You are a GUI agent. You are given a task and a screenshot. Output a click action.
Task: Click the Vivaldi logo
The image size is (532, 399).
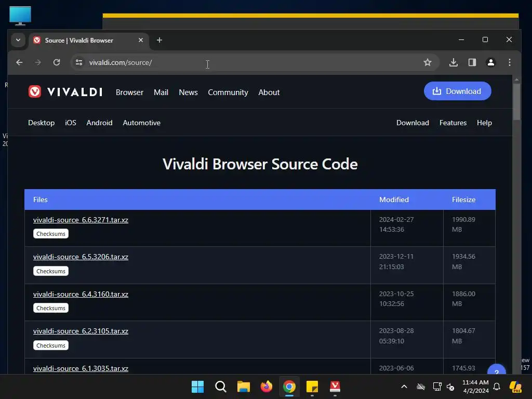[65, 91]
